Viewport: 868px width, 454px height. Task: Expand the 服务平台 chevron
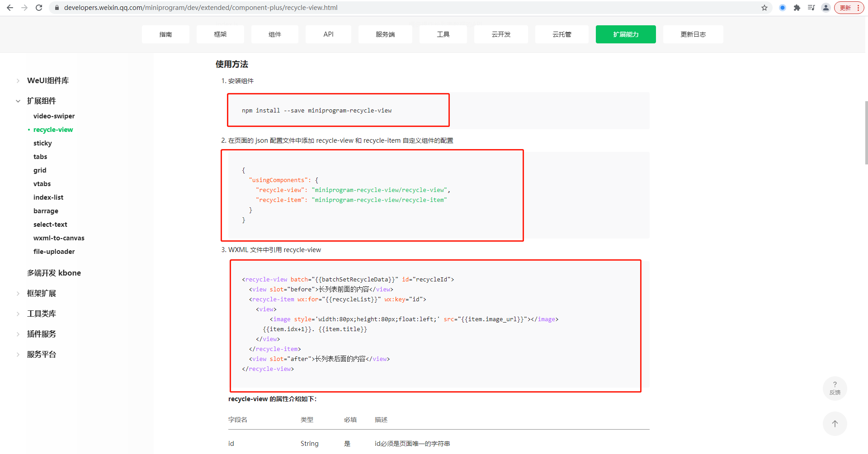coord(18,355)
